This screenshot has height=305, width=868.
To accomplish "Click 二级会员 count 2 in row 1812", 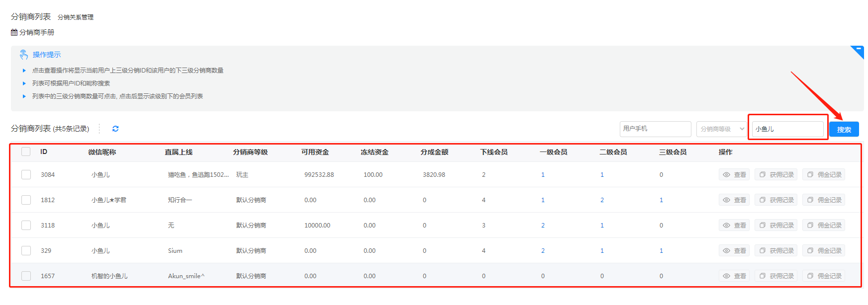I will [602, 200].
